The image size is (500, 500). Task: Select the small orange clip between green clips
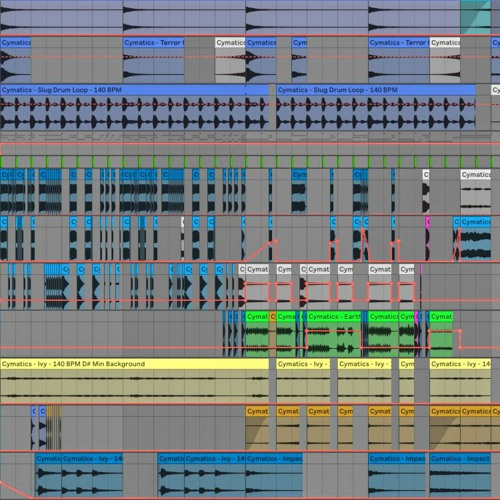(x=273, y=334)
